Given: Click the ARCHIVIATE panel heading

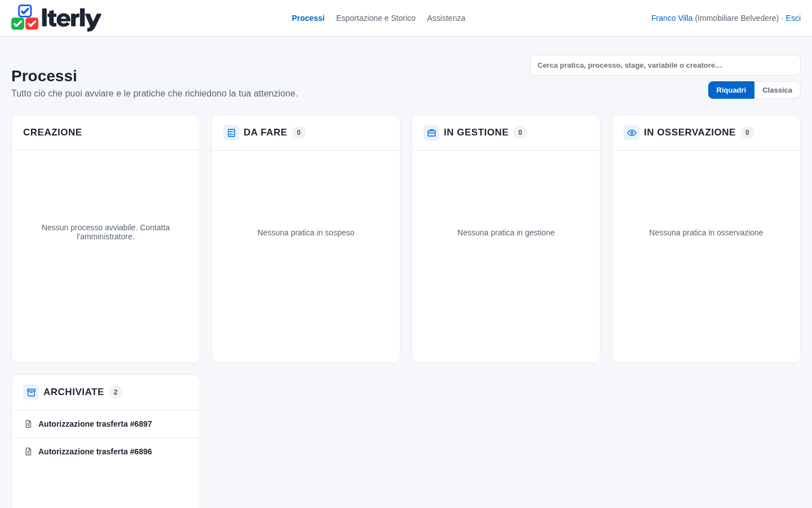Looking at the screenshot, I should [74, 392].
